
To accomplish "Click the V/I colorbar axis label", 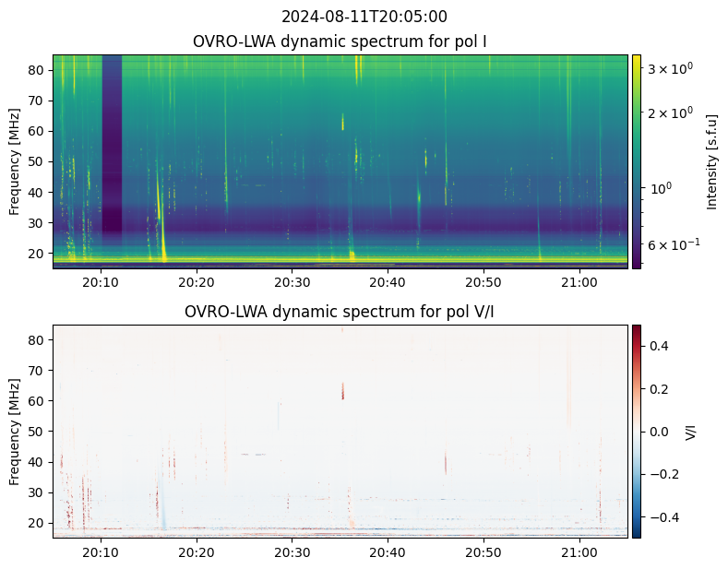I will [x=691, y=432].
